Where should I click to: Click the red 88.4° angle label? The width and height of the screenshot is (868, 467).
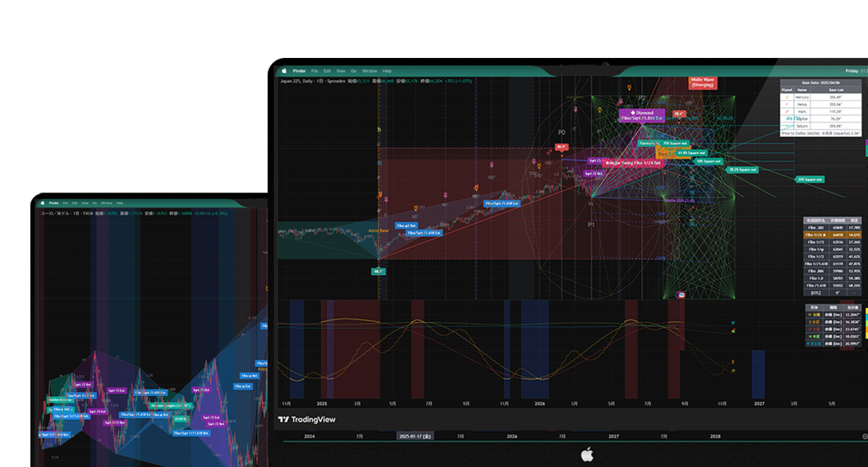point(679,114)
